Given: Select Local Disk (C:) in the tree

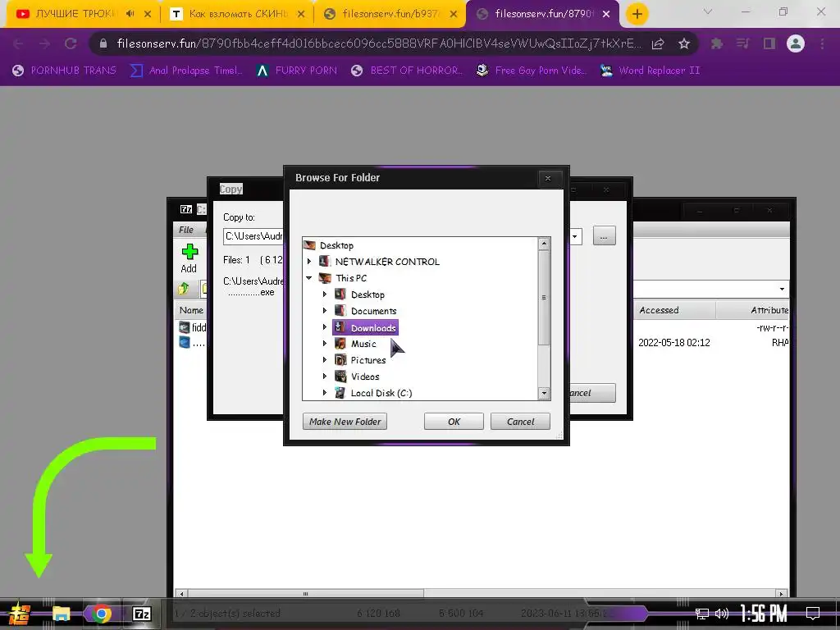Looking at the screenshot, I should pyautogui.click(x=373, y=393).
